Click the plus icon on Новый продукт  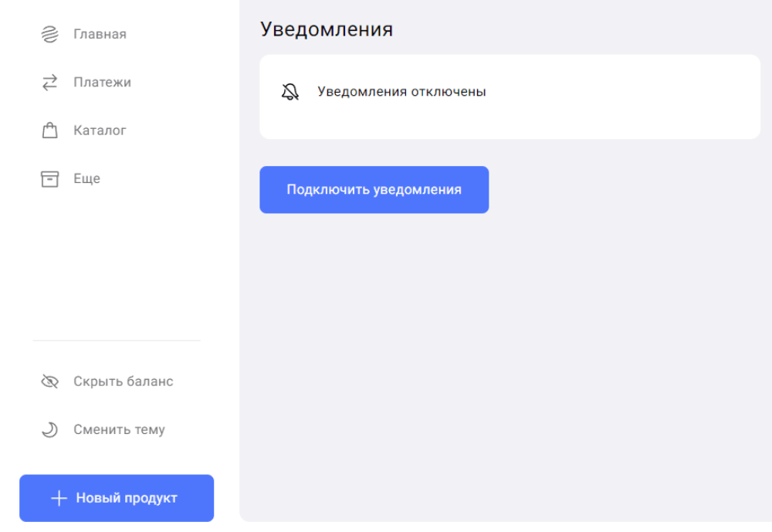pos(59,498)
